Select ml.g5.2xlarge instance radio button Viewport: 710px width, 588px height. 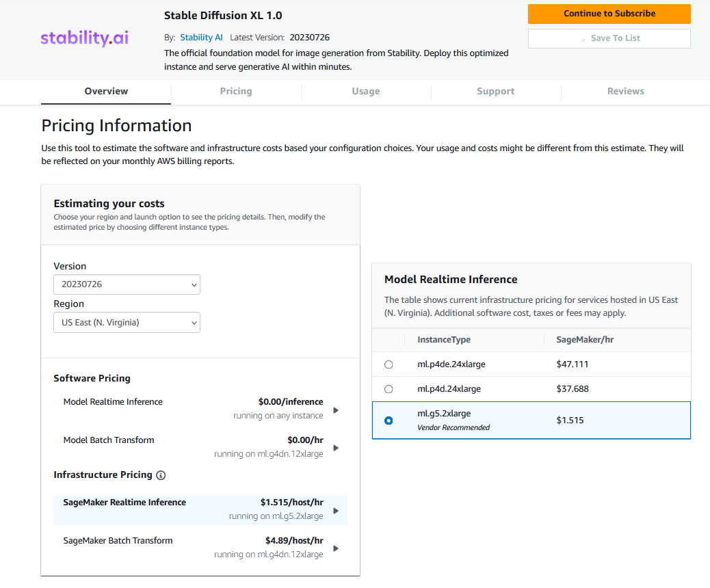coord(389,420)
